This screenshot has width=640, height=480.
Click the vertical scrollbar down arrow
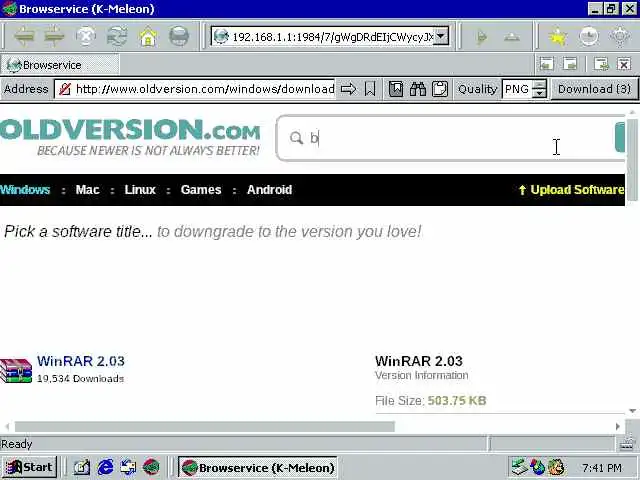pos(633,411)
